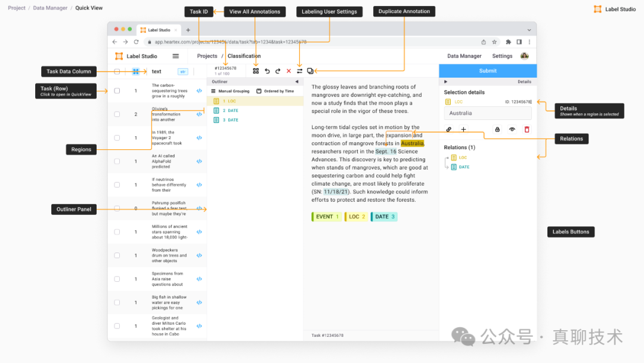Undo the last annotation action
644x363 pixels.
point(267,71)
